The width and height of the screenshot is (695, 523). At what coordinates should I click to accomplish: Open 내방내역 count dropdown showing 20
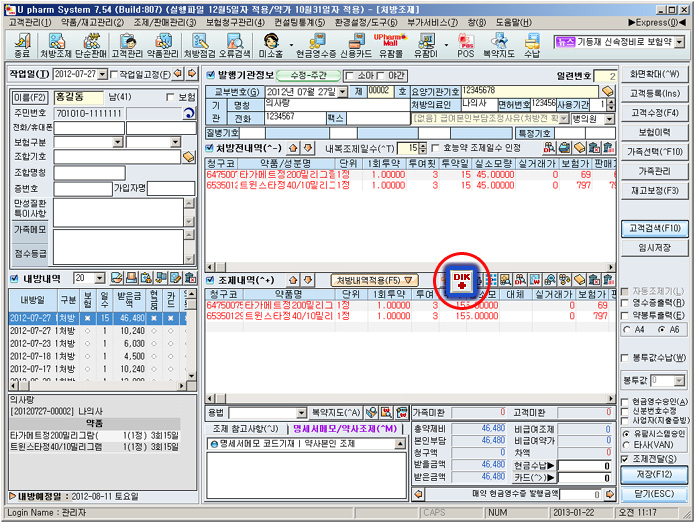pos(100,278)
